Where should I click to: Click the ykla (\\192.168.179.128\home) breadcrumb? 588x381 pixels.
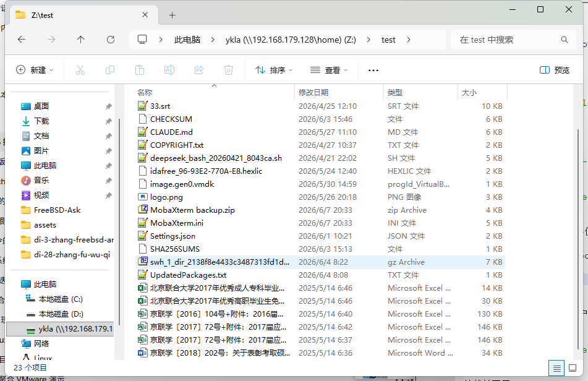[291, 40]
